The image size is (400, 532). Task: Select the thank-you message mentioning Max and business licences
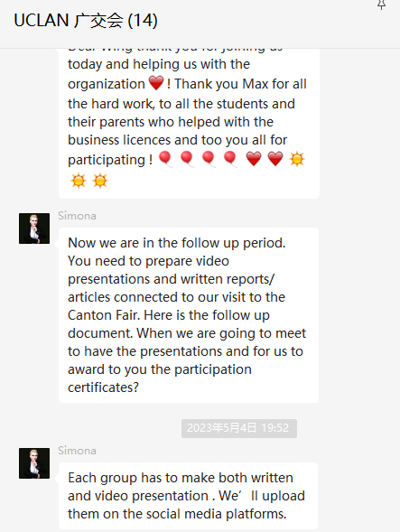click(x=189, y=124)
